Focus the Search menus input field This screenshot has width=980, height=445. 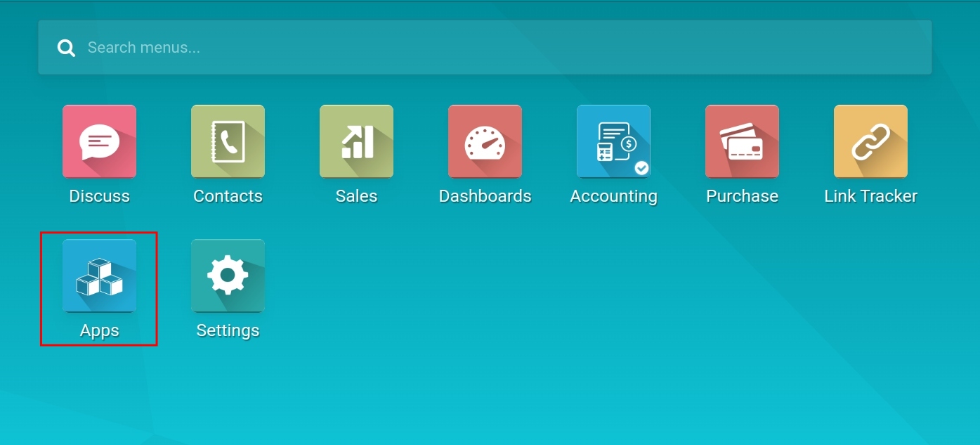point(492,48)
